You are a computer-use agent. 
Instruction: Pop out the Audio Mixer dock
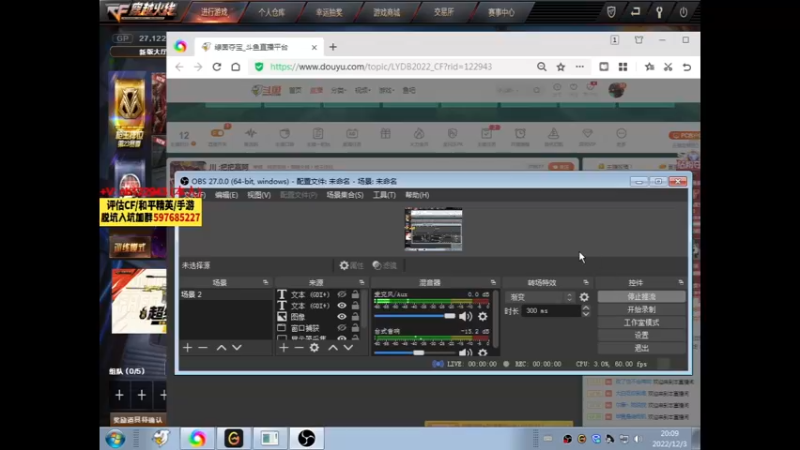(493, 282)
